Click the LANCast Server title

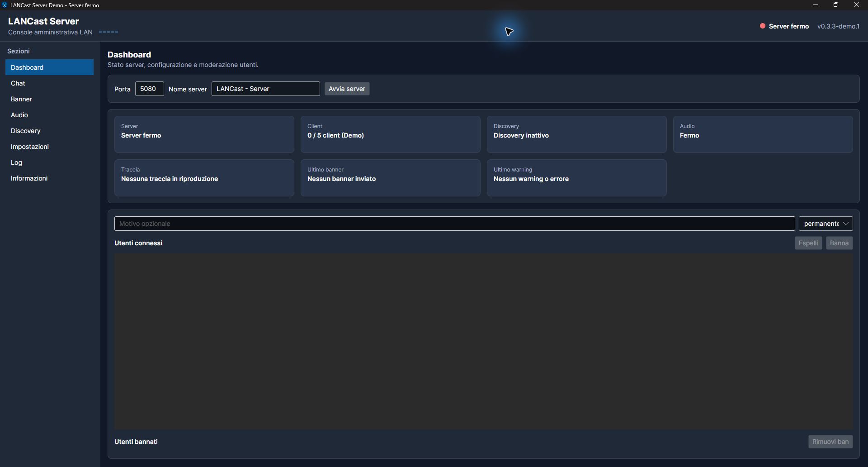click(x=43, y=21)
